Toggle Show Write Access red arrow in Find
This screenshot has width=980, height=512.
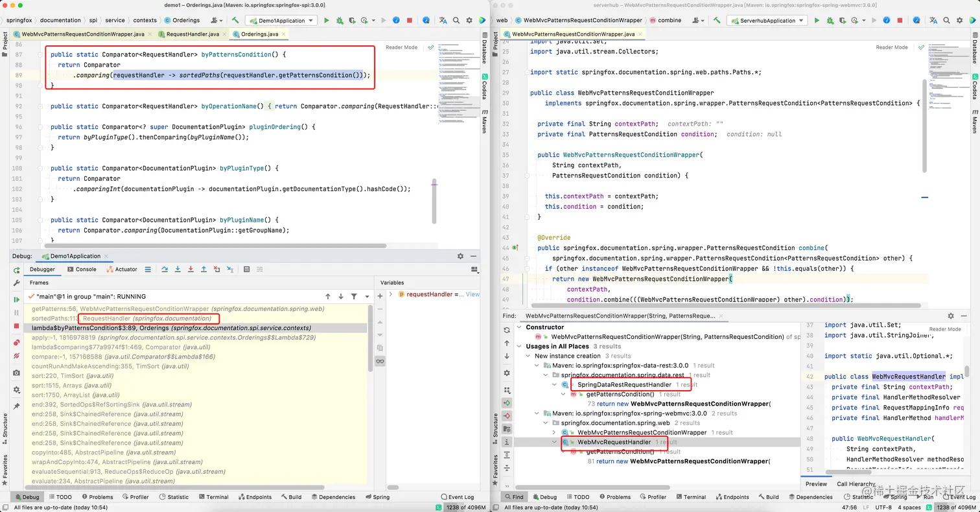[x=507, y=415]
